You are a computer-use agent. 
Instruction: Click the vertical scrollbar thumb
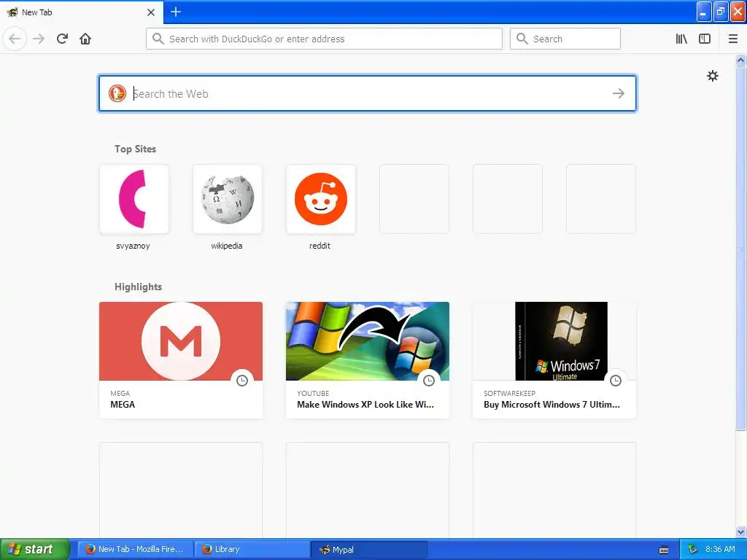(x=740, y=248)
